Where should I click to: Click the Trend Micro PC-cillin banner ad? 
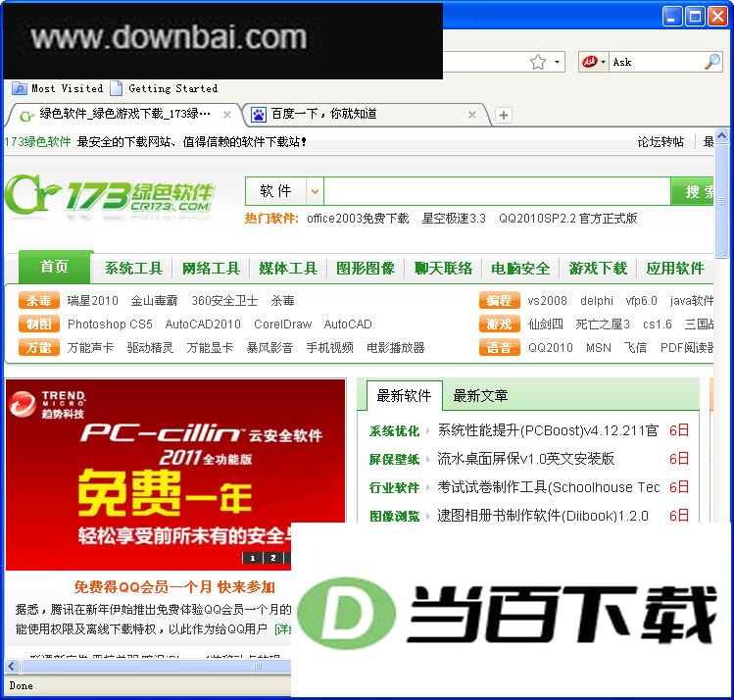tap(175, 474)
